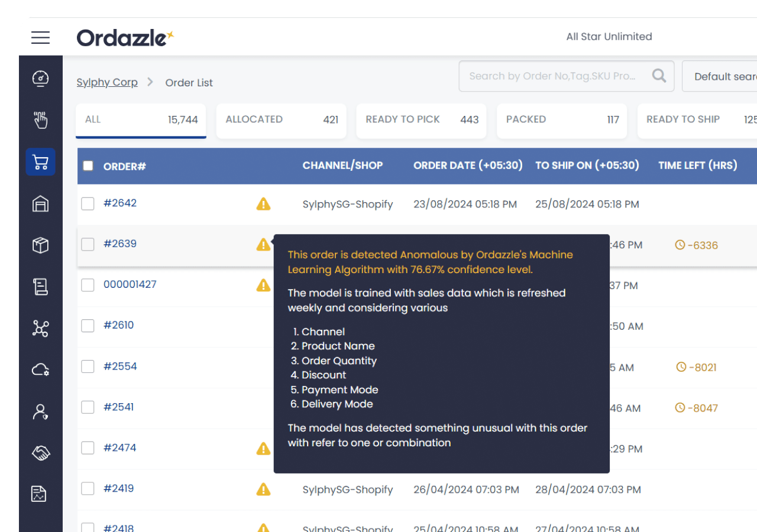The height and width of the screenshot is (532, 757).
Task: Select the shopping cart orders icon
Action: point(40,162)
